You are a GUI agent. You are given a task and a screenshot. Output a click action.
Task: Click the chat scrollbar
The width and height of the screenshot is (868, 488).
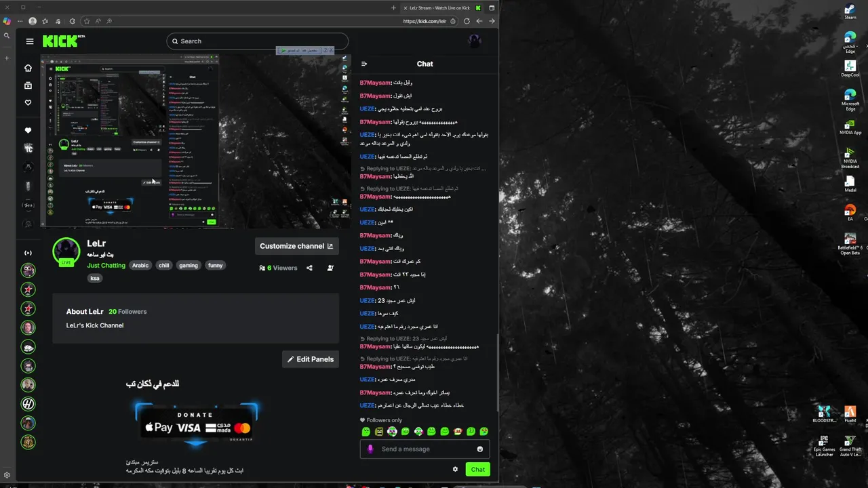click(498, 373)
